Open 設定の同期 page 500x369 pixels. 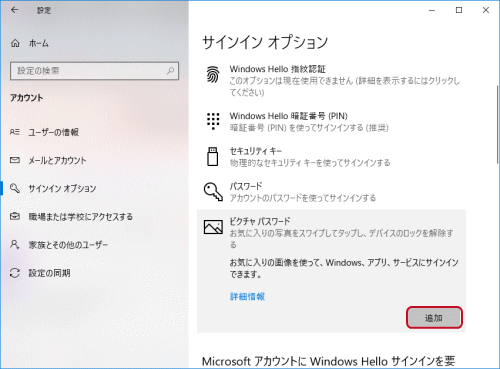[94, 273]
